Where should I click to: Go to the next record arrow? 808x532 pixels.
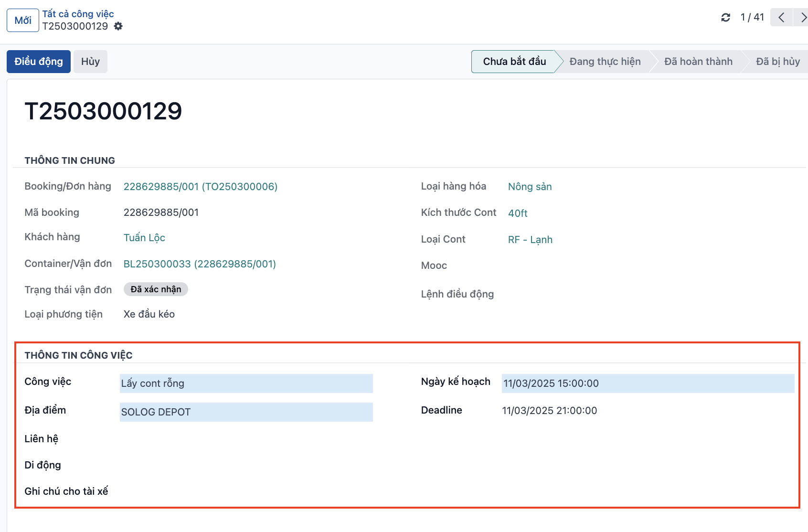tap(801, 18)
